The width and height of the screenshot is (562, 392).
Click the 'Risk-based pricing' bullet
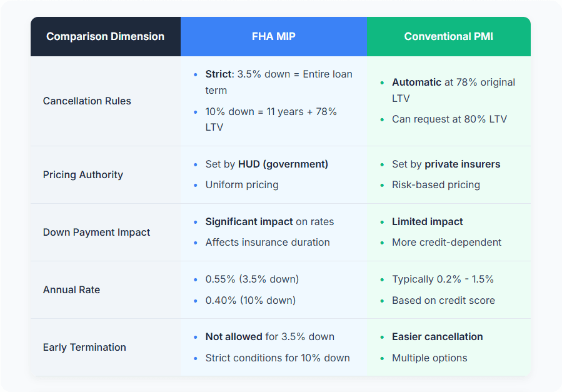tap(436, 184)
